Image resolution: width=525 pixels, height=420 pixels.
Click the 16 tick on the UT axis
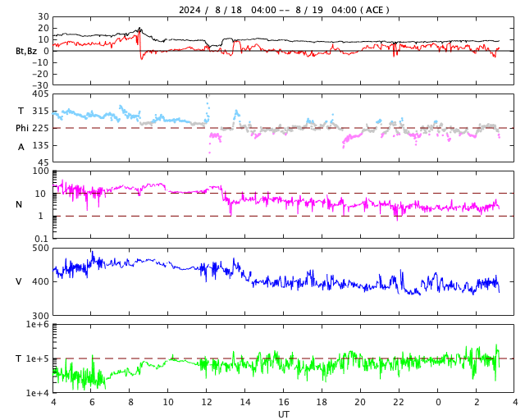point(284,402)
